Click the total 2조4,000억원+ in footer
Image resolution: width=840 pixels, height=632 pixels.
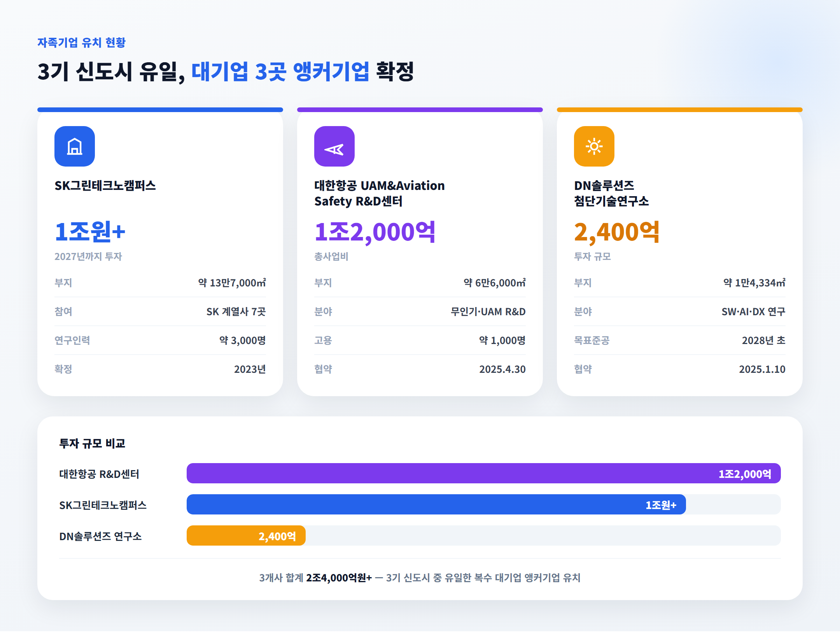point(339,578)
